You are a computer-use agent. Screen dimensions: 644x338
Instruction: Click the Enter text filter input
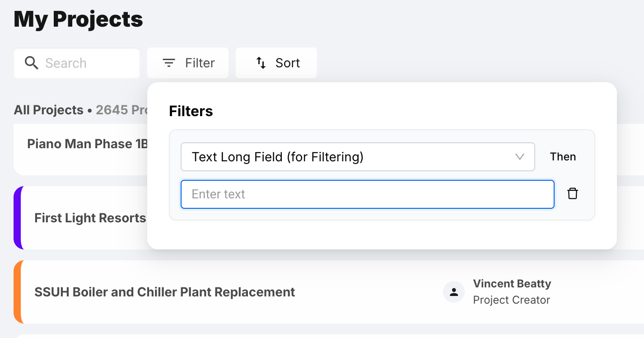[x=367, y=194]
